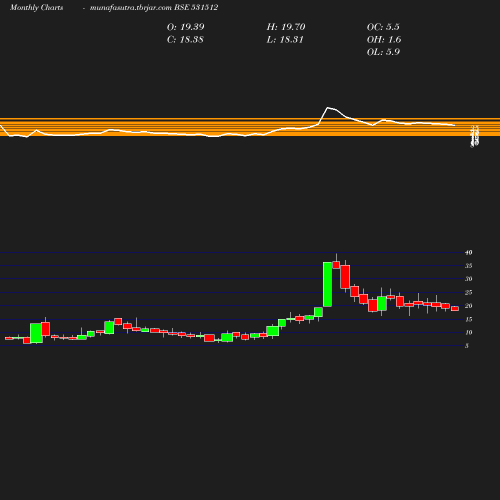Click the peak of the white indicator line
This screenshot has width=500, height=500.
328,107
